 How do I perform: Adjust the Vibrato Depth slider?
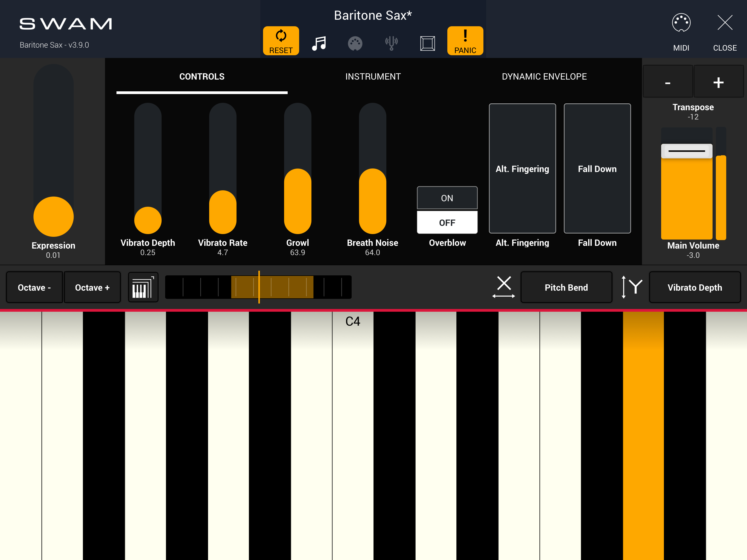pos(148,168)
